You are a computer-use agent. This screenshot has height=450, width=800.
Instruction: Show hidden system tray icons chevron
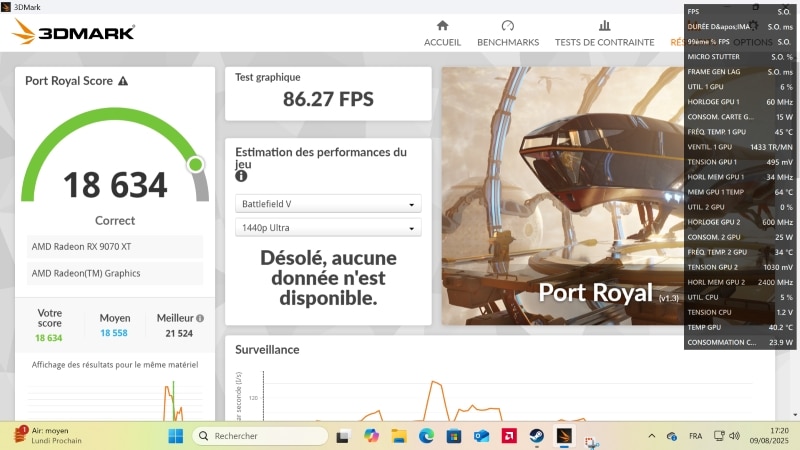652,436
